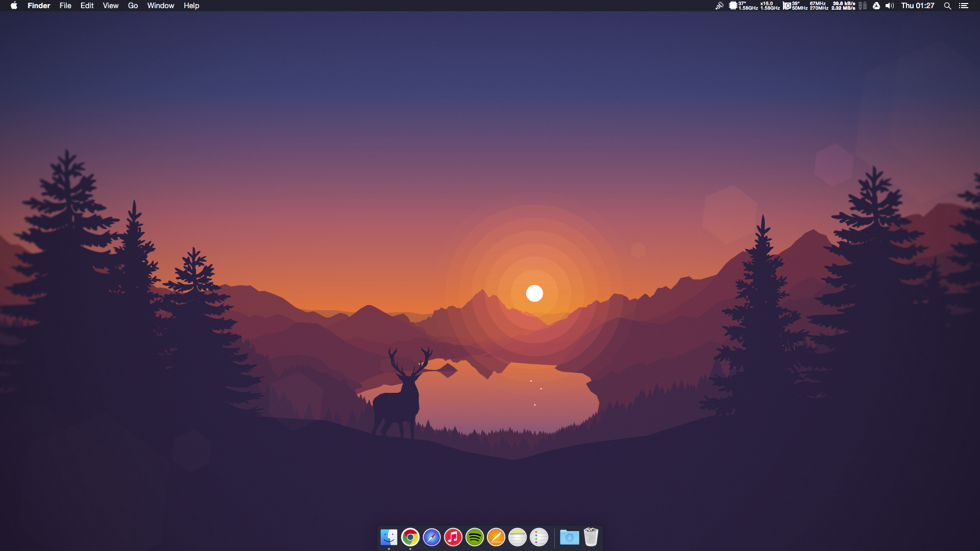Open Spotlight search magnifier icon
Image resolution: width=980 pixels, height=551 pixels.
click(947, 6)
